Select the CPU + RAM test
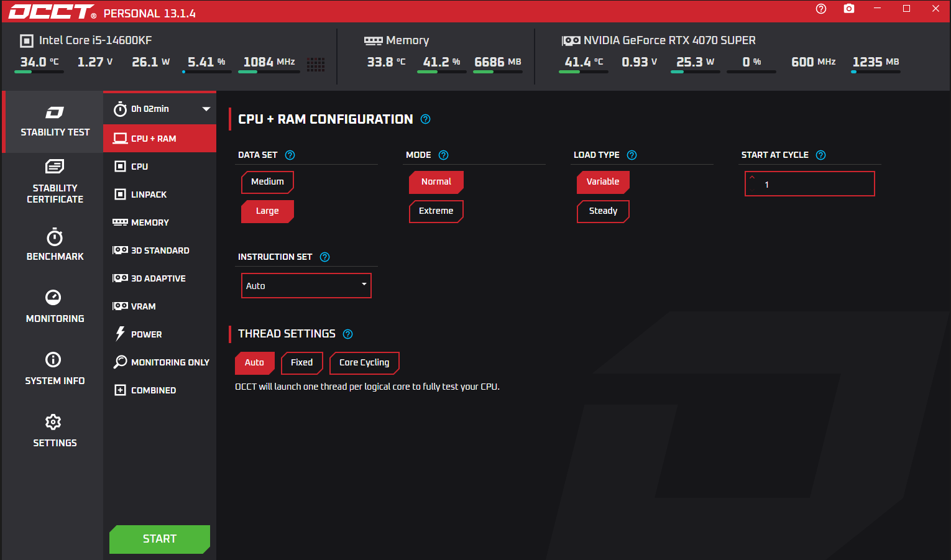The image size is (951, 560). coord(160,139)
